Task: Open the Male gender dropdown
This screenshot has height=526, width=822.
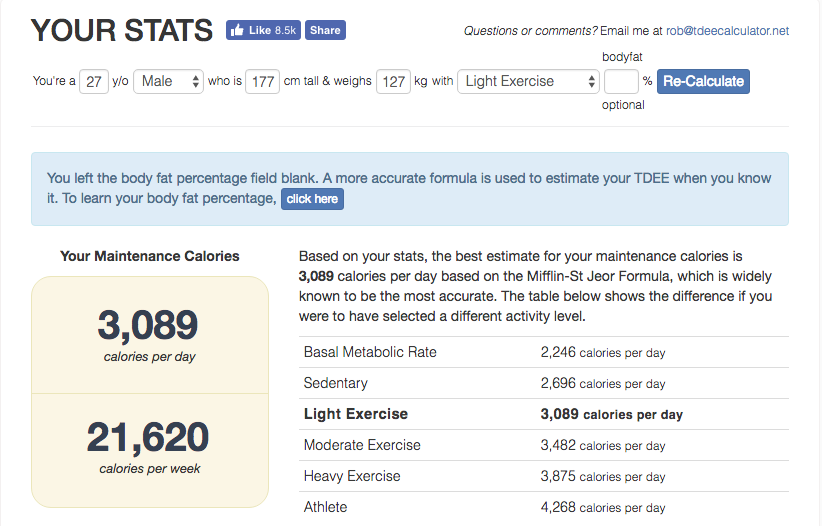Action: pos(168,82)
